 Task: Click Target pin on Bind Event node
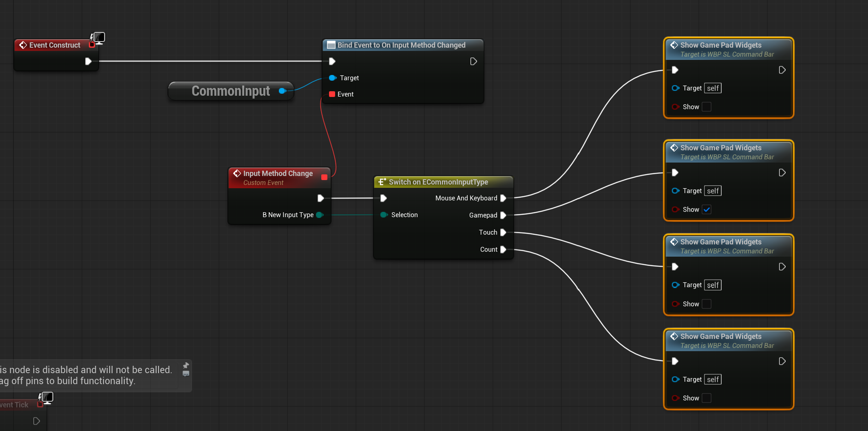click(332, 78)
